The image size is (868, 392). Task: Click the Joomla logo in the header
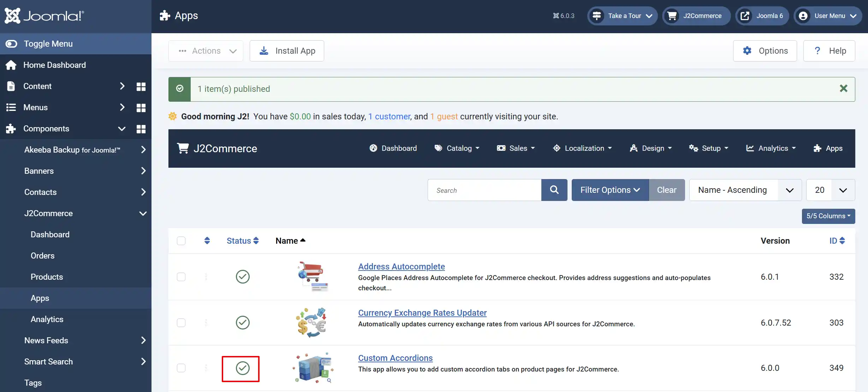44,16
